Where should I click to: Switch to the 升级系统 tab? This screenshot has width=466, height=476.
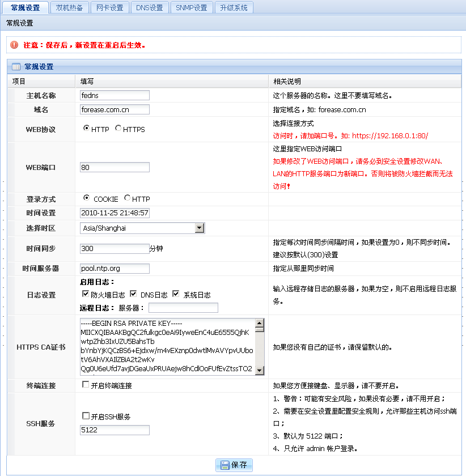[234, 7]
